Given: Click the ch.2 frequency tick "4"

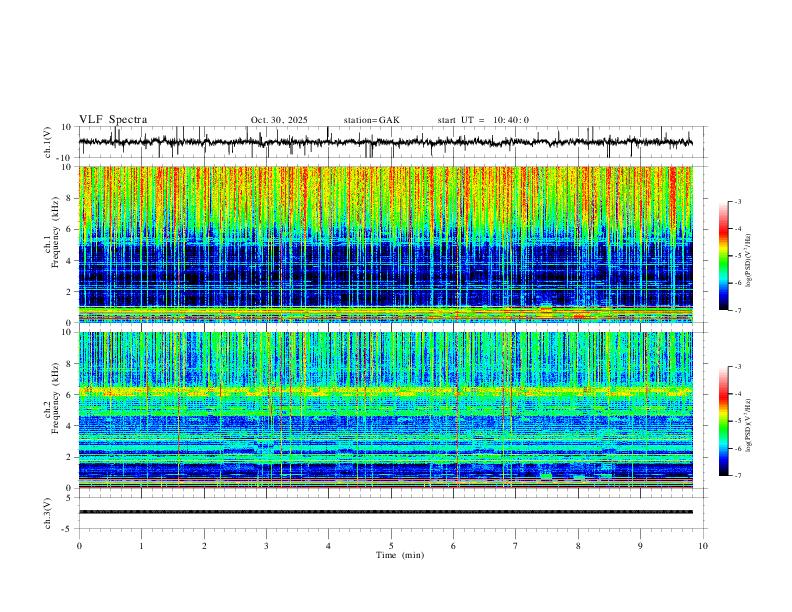Looking at the screenshot, I should tap(69, 426).
